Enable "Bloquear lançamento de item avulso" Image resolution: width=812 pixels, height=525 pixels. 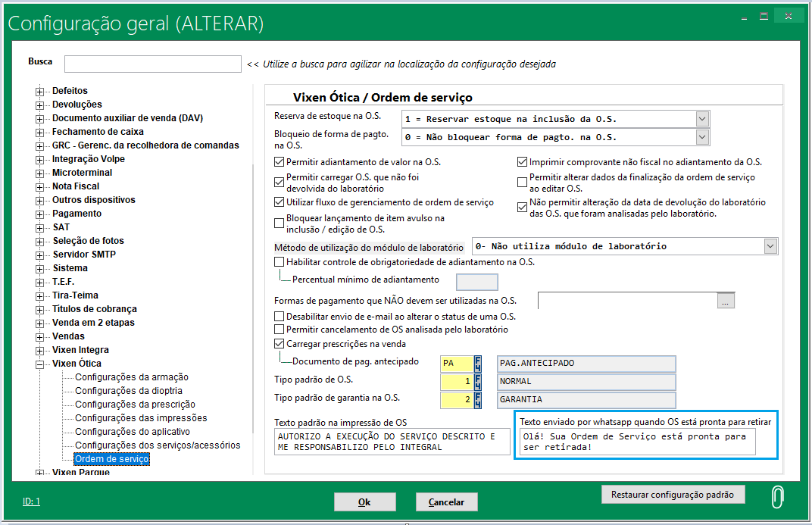tap(279, 222)
